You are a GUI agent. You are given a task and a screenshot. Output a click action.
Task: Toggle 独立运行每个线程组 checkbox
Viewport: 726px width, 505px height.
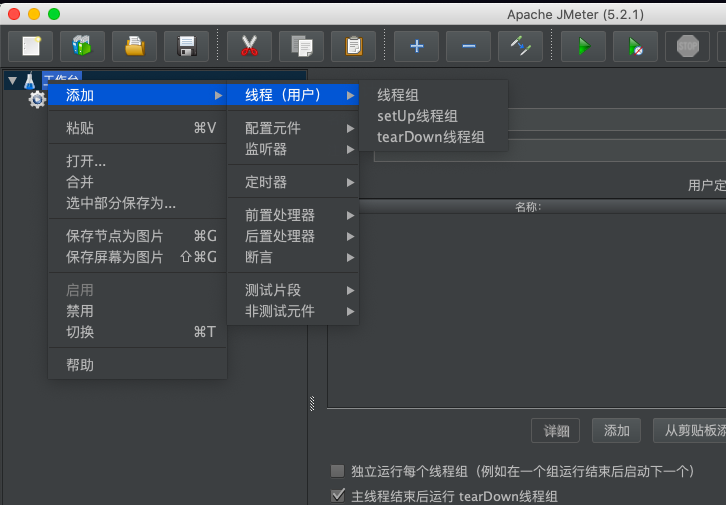pos(338,471)
